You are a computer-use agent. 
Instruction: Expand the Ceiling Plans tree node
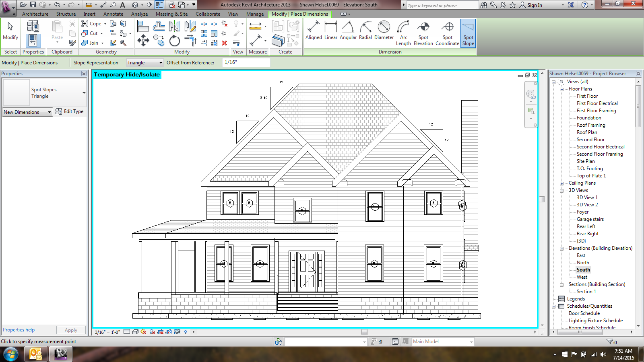click(562, 183)
